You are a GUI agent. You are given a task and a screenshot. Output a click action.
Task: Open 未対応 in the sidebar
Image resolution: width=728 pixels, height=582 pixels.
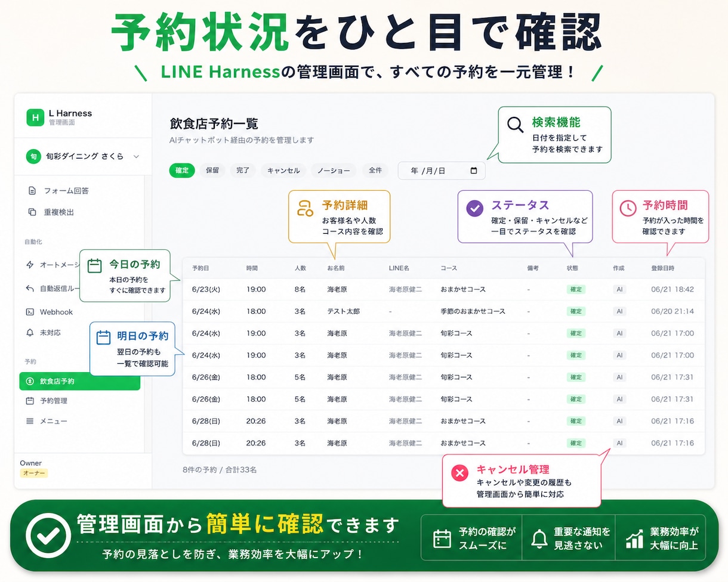[50, 333]
